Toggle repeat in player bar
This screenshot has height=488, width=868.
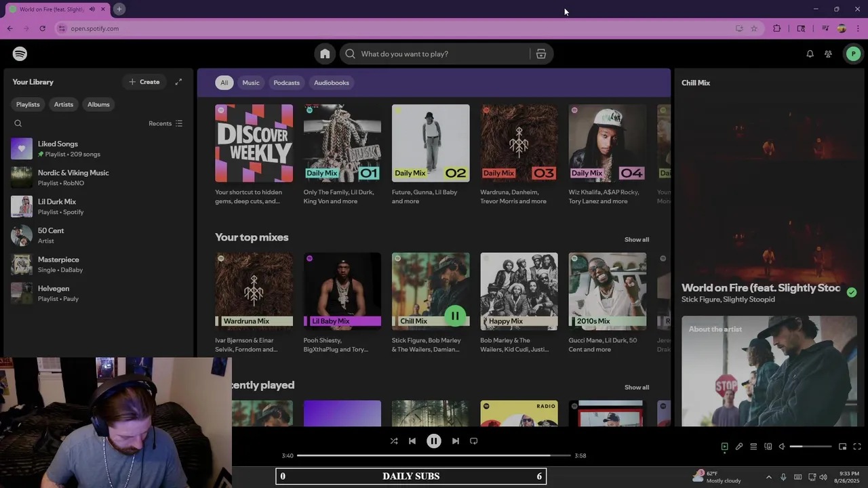point(474,441)
